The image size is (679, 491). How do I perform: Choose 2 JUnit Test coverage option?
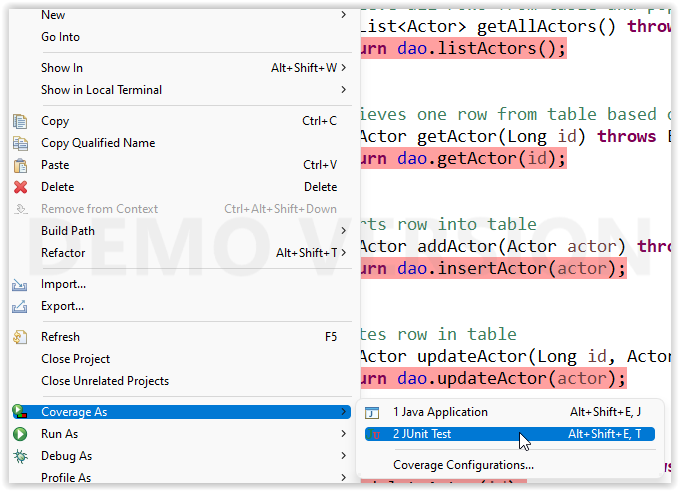[422, 434]
